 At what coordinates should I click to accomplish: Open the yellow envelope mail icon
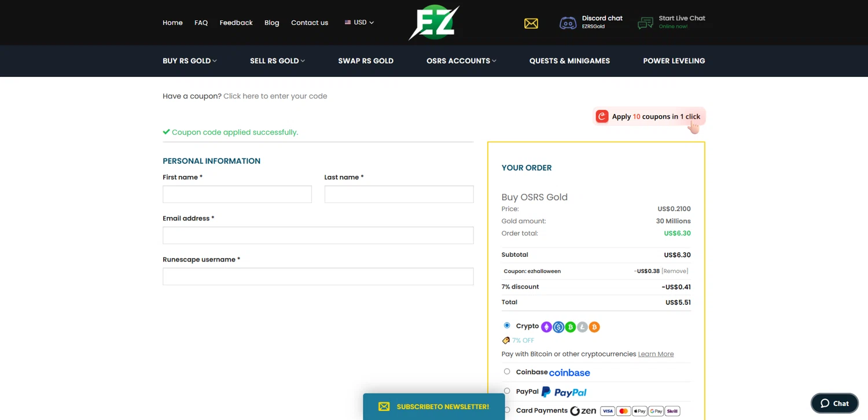click(x=531, y=23)
